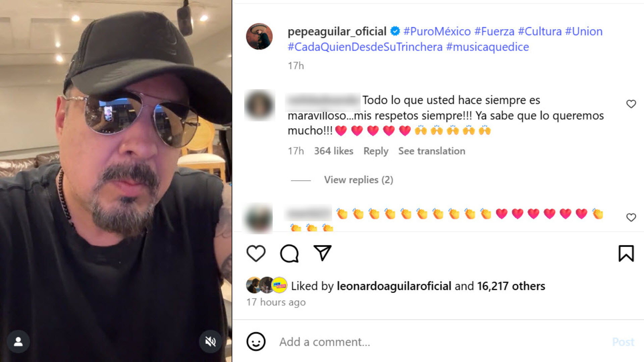The width and height of the screenshot is (644, 362).
Task: Like the post with heart icon
Action: (x=256, y=253)
